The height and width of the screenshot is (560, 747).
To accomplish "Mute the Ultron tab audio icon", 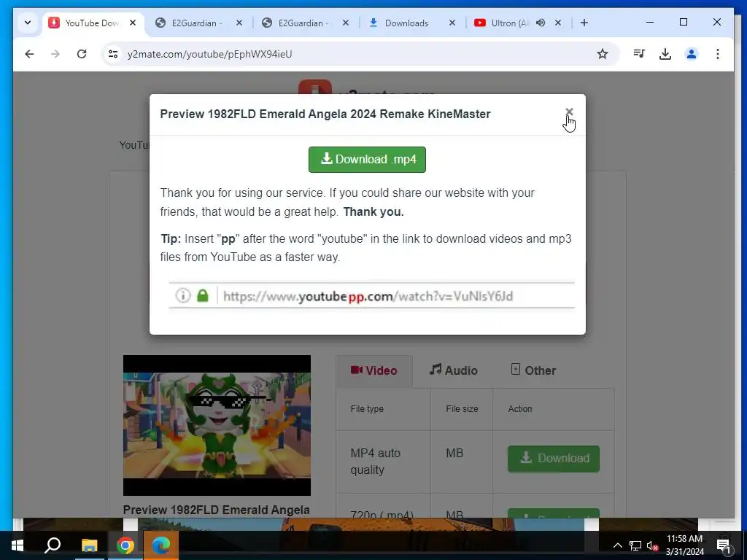I will pos(541,23).
